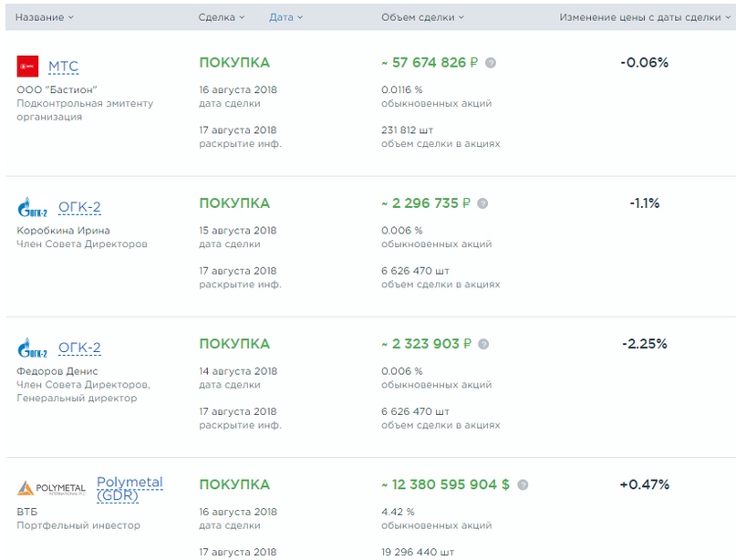Open the Объем сделки column dropdown

[422, 17]
